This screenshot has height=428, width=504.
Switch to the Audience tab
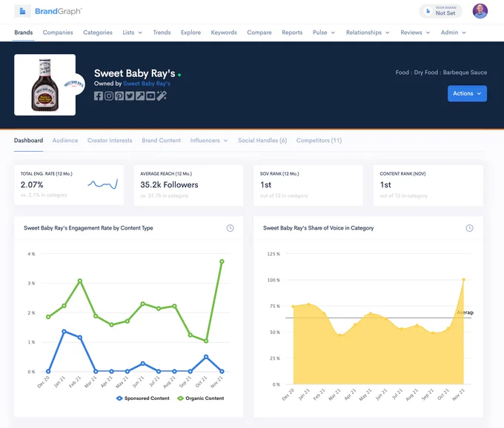(65, 140)
